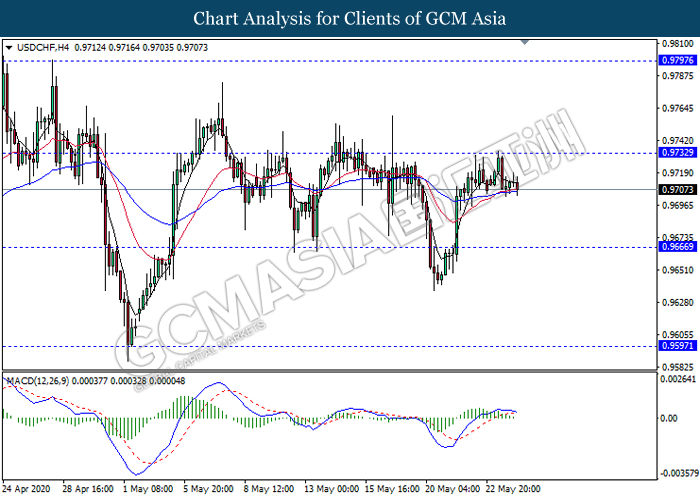Click the MACD scale value -0.003579

click(x=679, y=473)
